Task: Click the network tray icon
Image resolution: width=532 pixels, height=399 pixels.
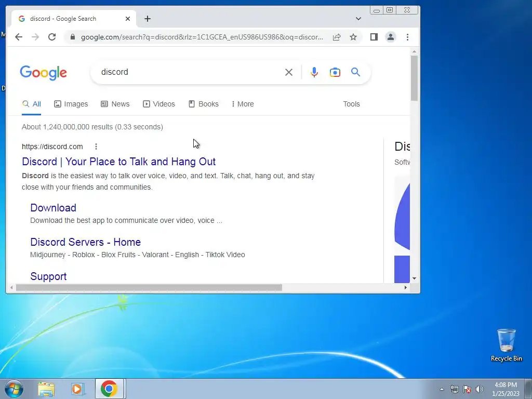Action: pos(454,389)
